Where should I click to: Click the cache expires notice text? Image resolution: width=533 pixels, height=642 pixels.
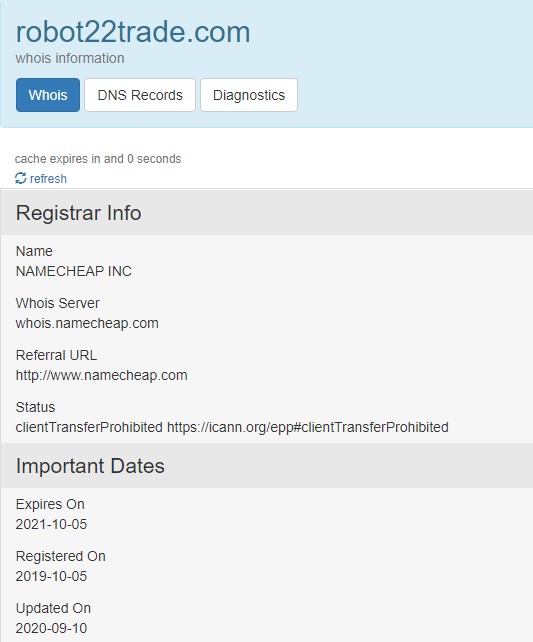coord(98,158)
